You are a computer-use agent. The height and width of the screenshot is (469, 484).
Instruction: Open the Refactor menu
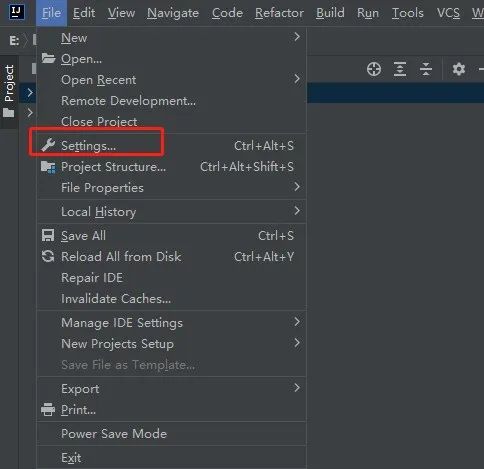279,13
